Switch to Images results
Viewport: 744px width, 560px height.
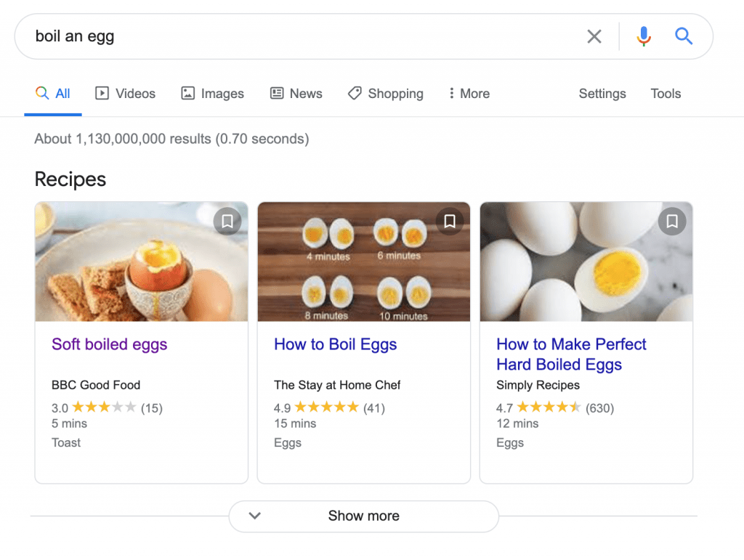213,94
